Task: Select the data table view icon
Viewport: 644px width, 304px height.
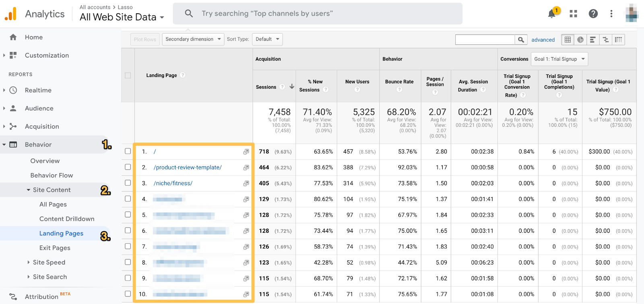Action: (568, 39)
